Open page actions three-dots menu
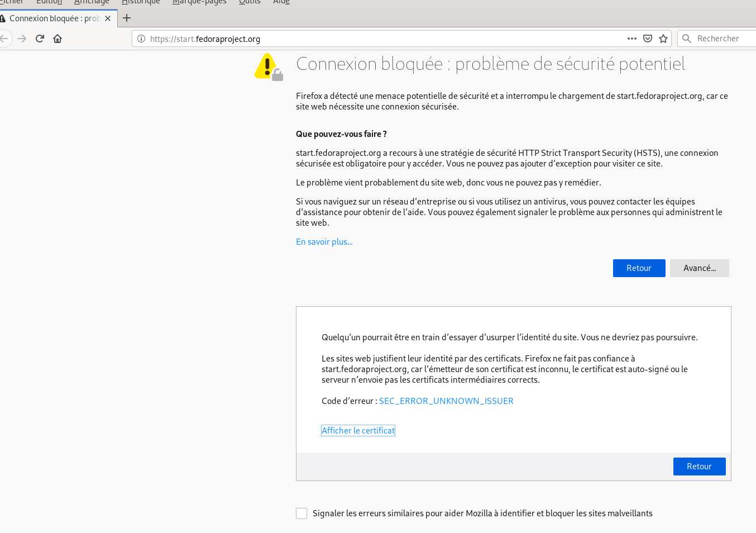The height and width of the screenshot is (533, 756). tap(631, 39)
